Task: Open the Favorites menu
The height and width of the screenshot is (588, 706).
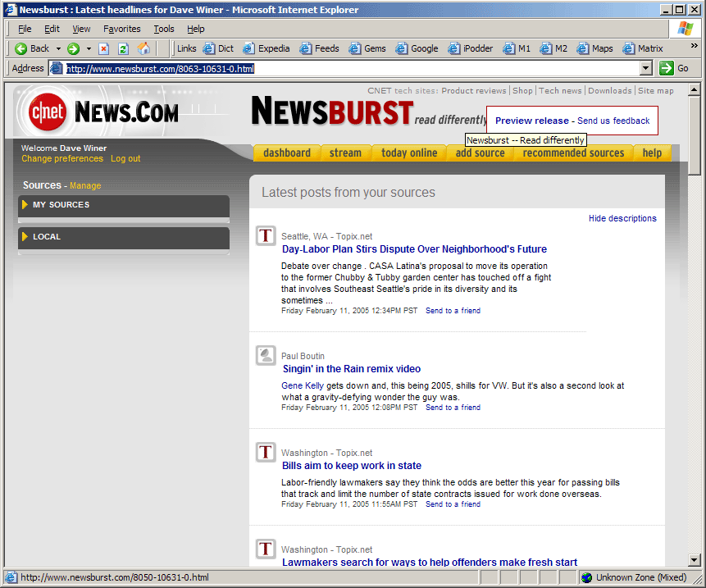Action: [121, 29]
